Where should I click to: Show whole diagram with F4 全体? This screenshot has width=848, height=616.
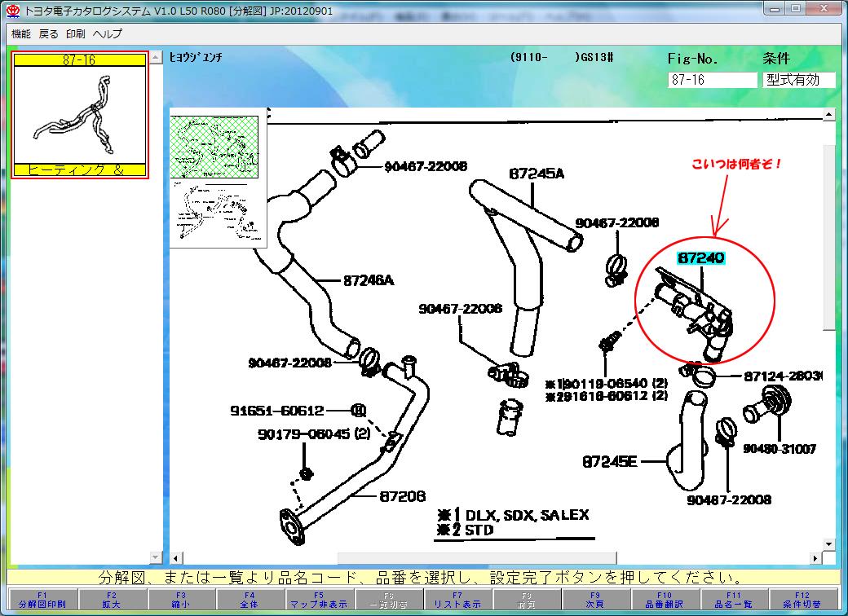250,601
